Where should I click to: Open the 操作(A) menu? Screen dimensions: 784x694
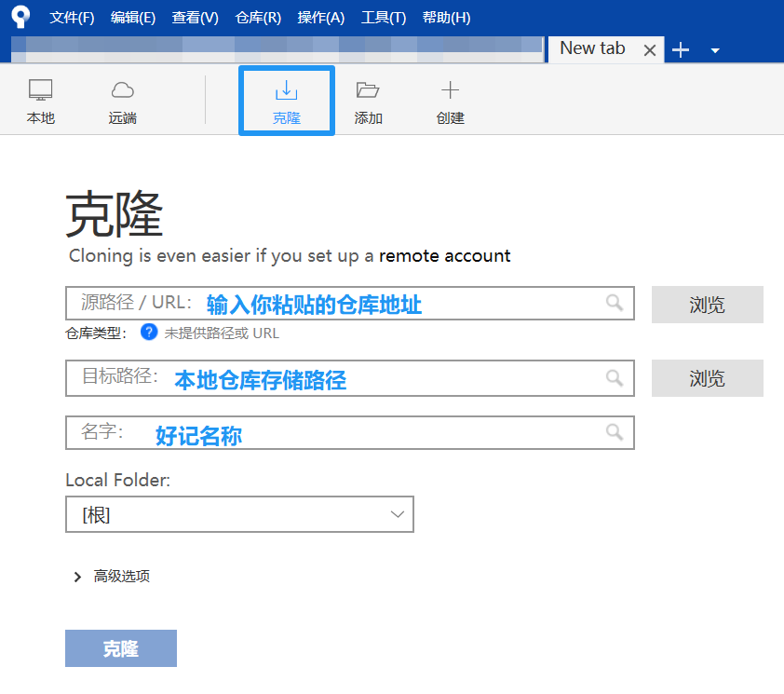(321, 18)
